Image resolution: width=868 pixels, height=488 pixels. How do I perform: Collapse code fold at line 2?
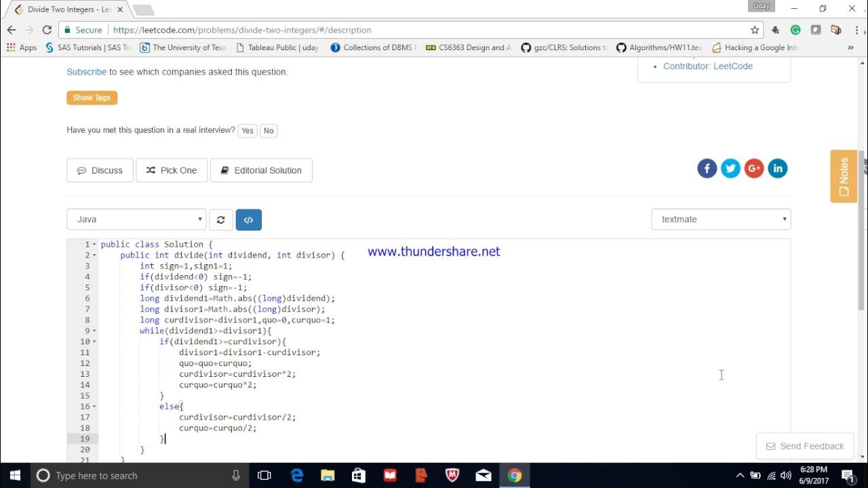click(x=94, y=255)
